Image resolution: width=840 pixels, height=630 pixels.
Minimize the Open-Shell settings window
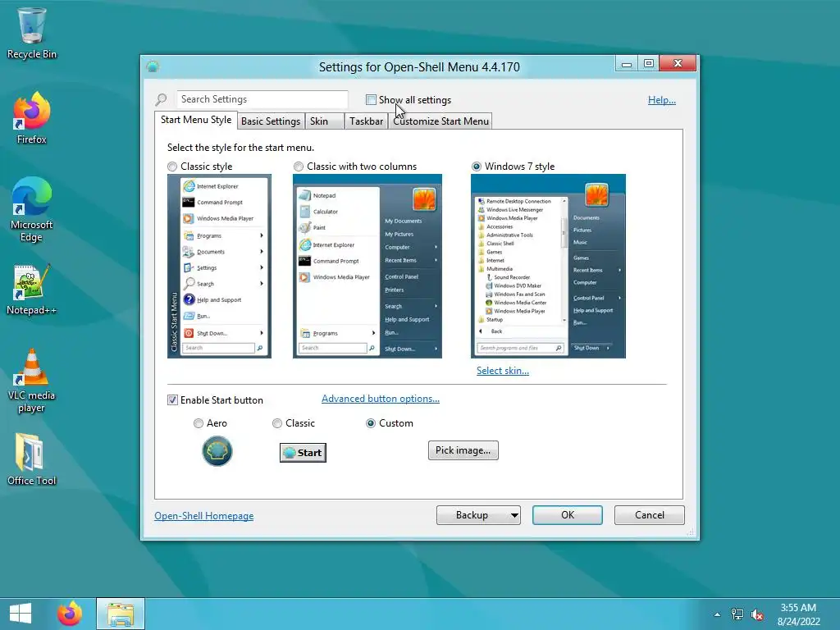click(626, 64)
